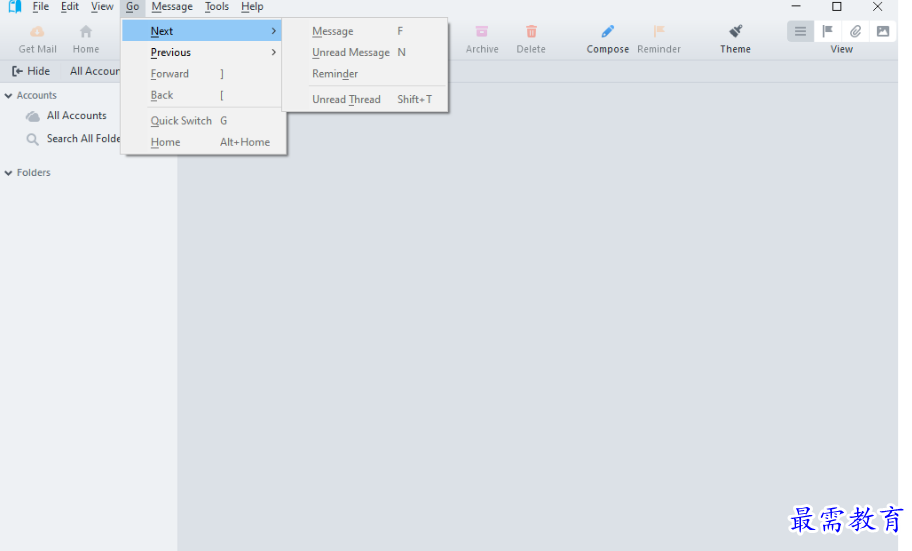Click Search All Folders in sidebar
This screenshot has height=551, width=912.
83,138
